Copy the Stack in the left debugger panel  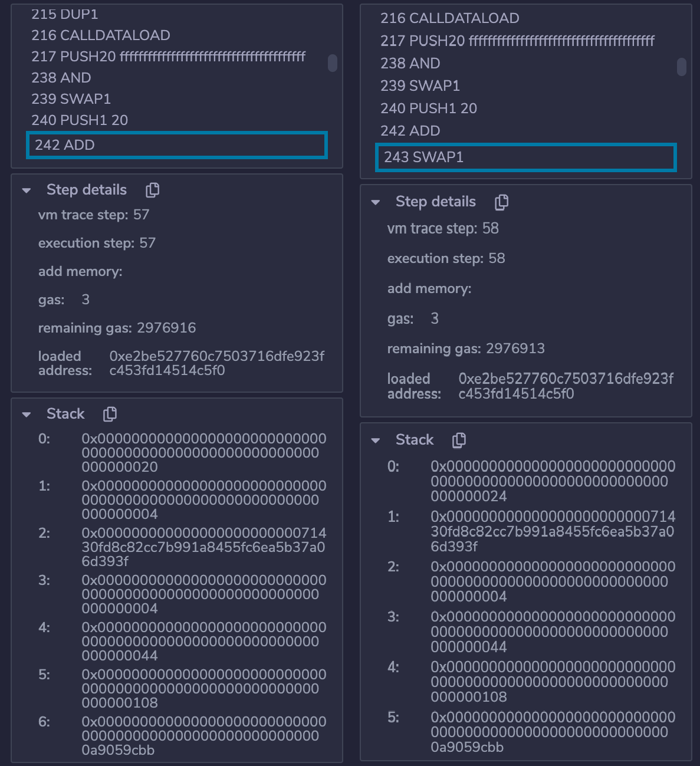110,414
